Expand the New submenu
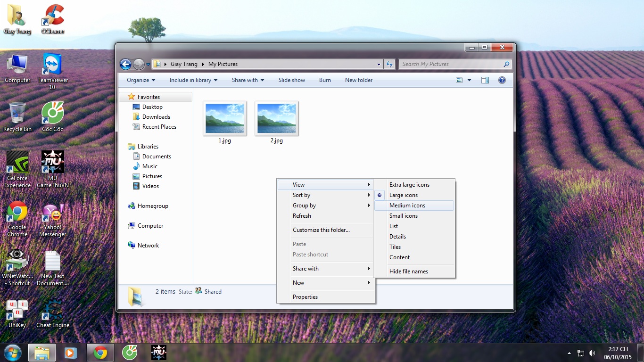The image size is (644, 362). [x=326, y=283]
